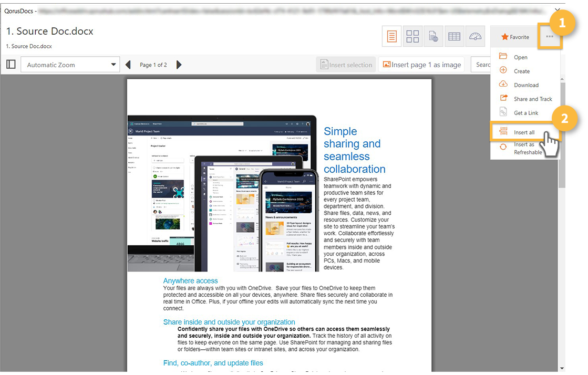Image resolution: width=588 pixels, height=375 pixels.
Task: Select Insert as Refreshable option
Action: click(528, 148)
